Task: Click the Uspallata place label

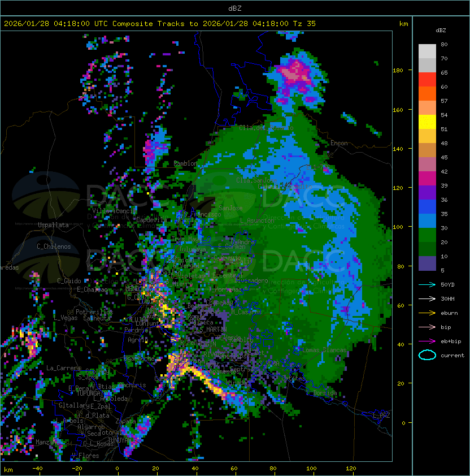Action: tap(53, 225)
